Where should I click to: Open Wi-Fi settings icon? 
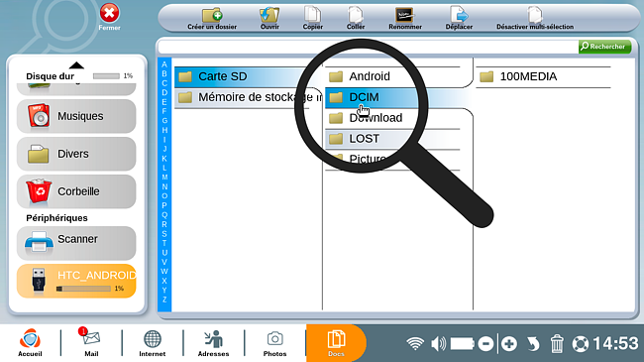tap(415, 343)
